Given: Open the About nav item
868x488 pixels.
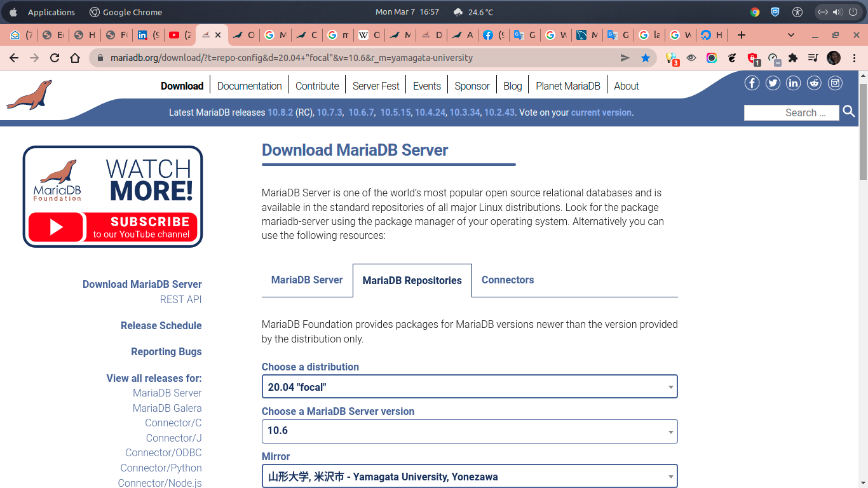Looking at the screenshot, I should pyautogui.click(x=627, y=86).
